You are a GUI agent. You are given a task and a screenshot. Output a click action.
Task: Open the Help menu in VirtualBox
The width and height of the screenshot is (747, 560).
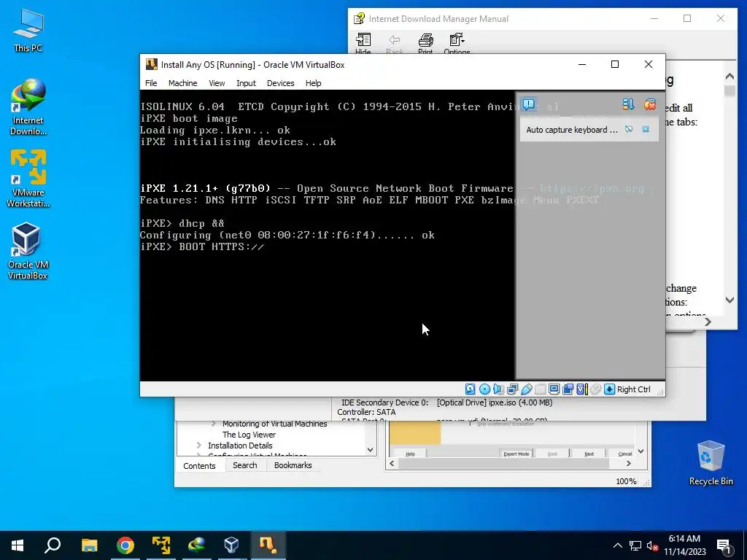click(313, 83)
